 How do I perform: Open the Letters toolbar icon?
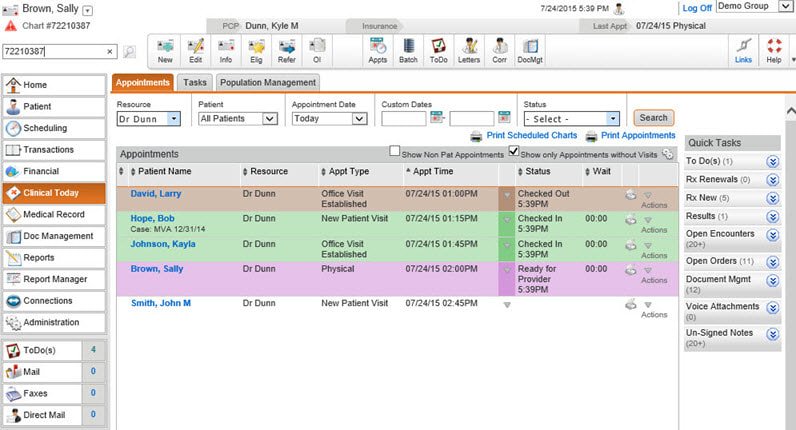click(469, 51)
